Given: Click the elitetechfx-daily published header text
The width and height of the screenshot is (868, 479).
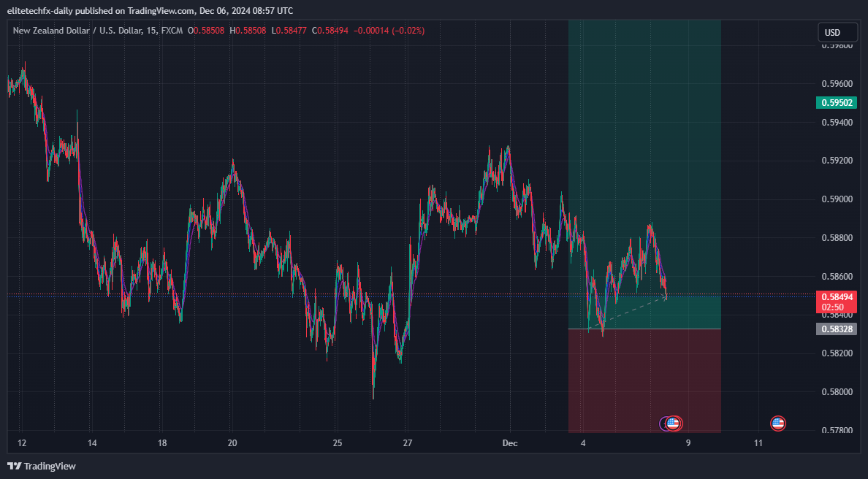Looking at the screenshot, I should (x=150, y=10).
